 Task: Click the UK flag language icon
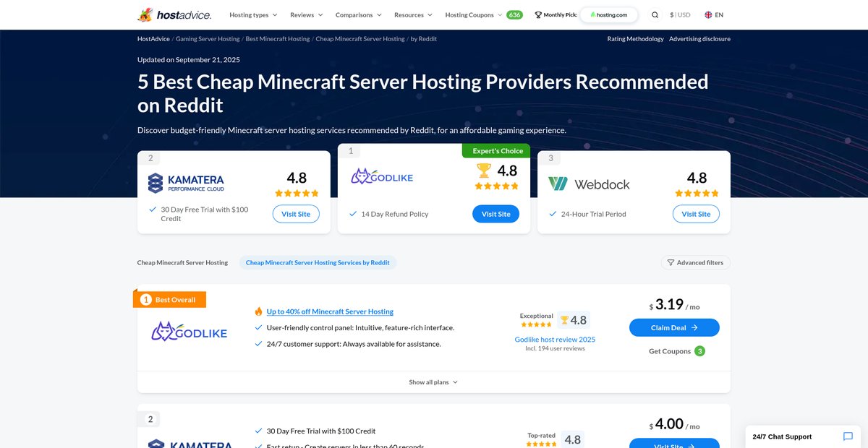click(708, 14)
